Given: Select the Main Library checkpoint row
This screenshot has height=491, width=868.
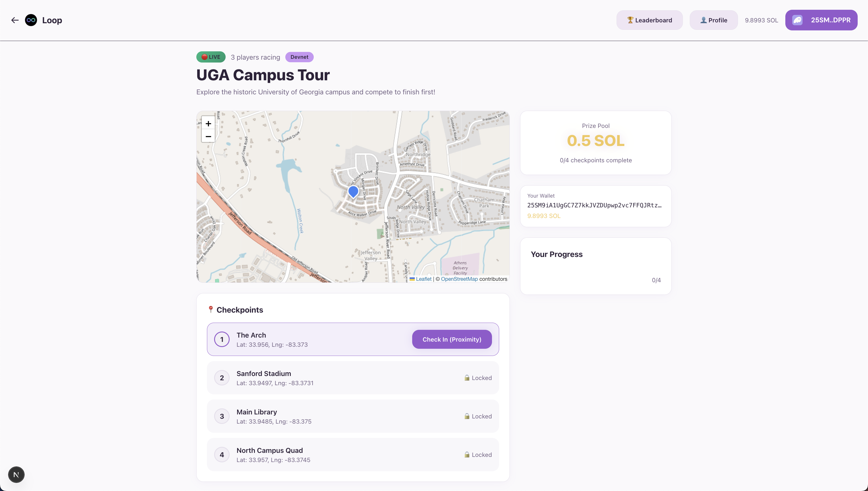Looking at the screenshot, I should coord(353,416).
